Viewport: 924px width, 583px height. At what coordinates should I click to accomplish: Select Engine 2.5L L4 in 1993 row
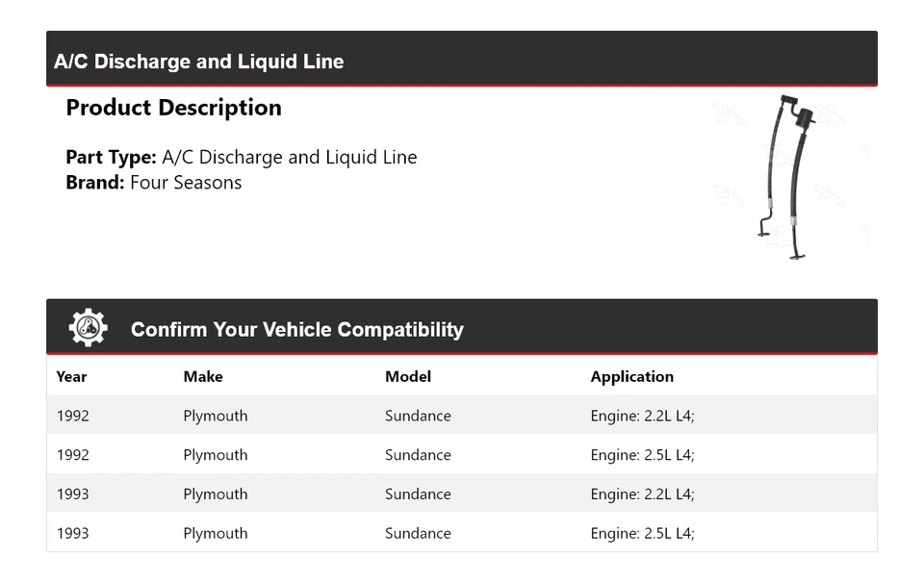(642, 534)
